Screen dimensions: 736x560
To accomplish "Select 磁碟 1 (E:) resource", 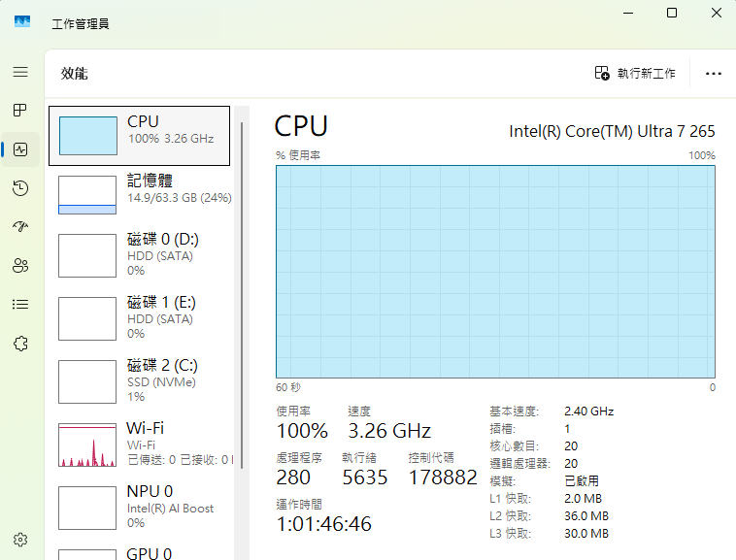I will tap(142, 318).
